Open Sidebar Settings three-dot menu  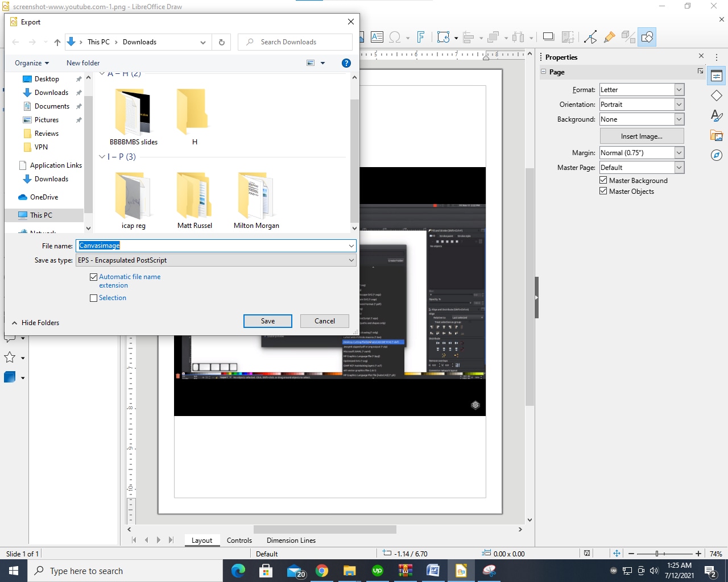coord(717,57)
